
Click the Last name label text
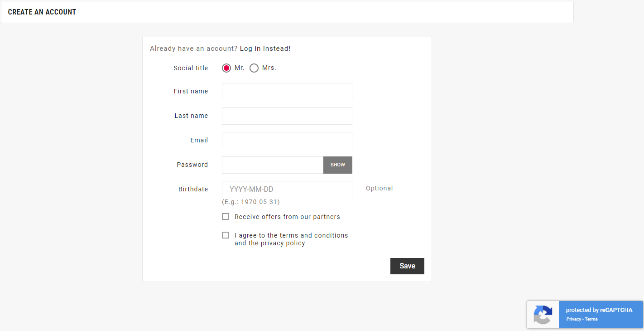tap(191, 116)
